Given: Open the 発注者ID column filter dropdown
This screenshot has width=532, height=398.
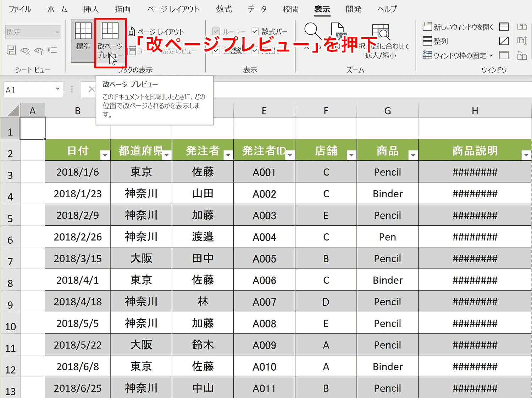Looking at the screenshot, I should (x=290, y=155).
